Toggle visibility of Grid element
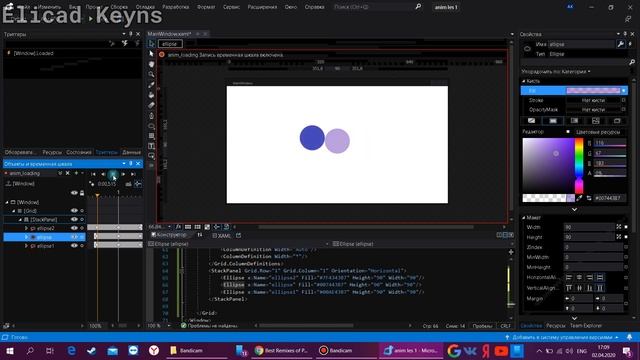Image resolution: width=640 pixels, height=360 pixels. (74, 211)
